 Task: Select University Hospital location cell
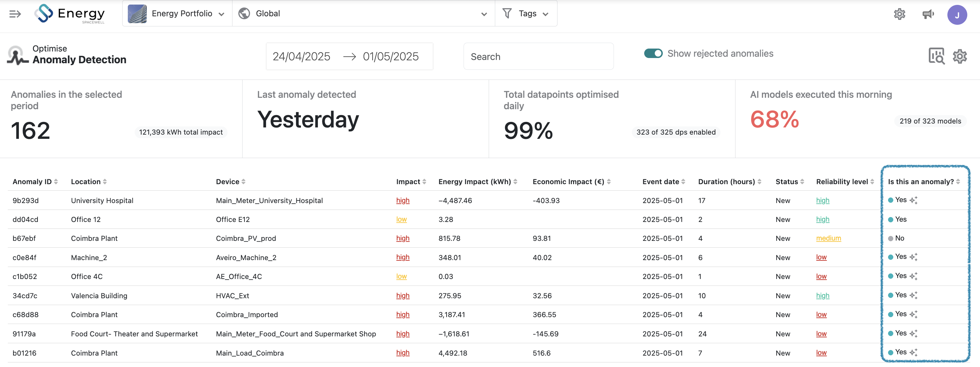click(102, 200)
